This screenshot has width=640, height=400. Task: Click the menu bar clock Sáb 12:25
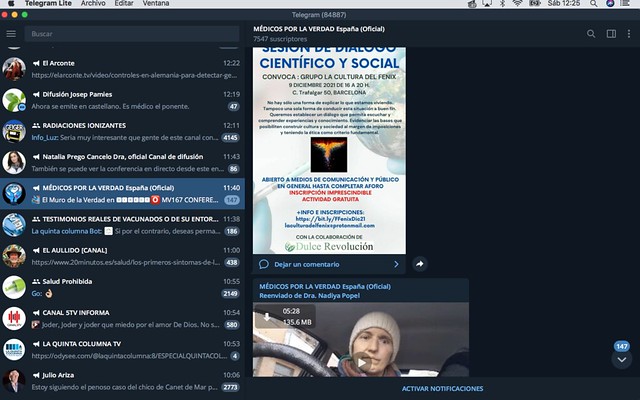(x=564, y=3)
